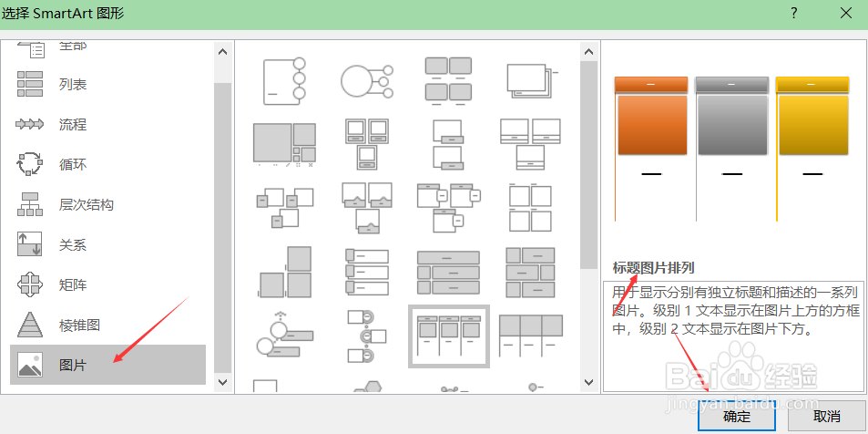Screen dimensions: 868x434
Task: Pick layout of stacked overlapping rectangles
Action: pos(531,81)
